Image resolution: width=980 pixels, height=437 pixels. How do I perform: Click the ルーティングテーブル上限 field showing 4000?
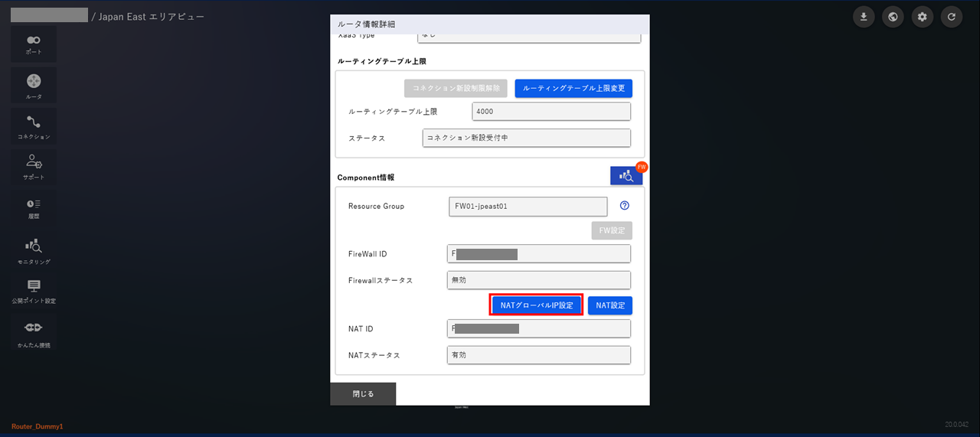[x=551, y=112]
